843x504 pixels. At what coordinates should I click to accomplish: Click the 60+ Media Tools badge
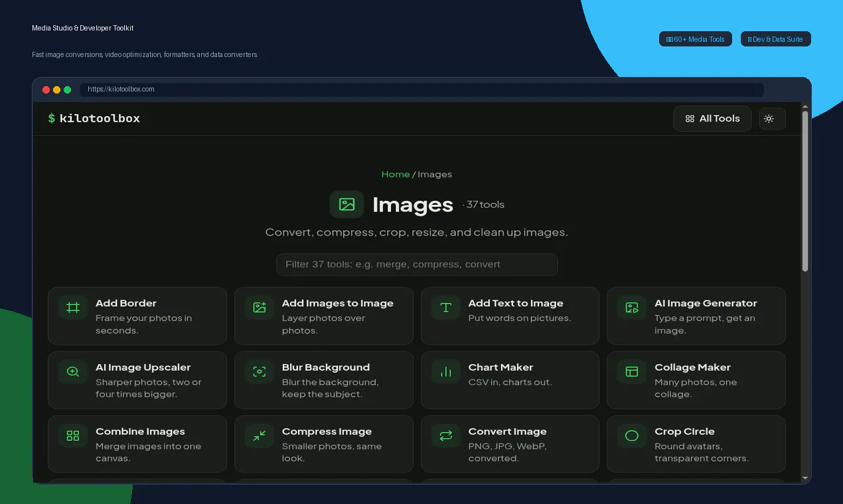click(x=695, y=39)
